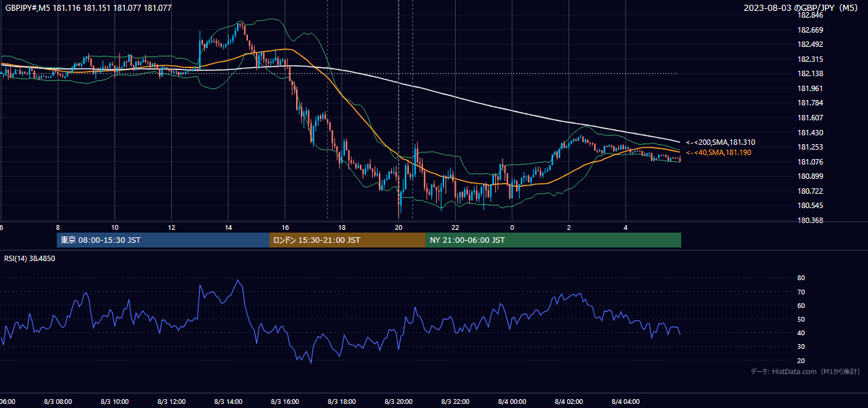Click price level 182.846 on the axis
The image size is (868, 408).
(x=810, y=16)
